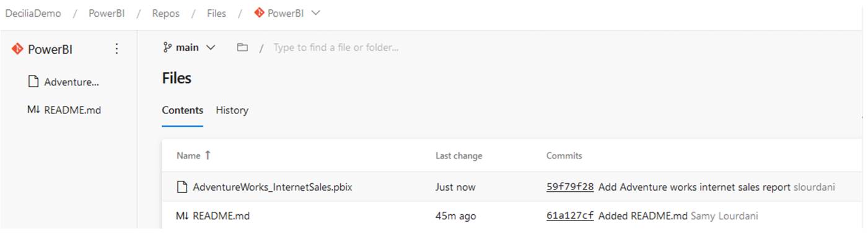Click file icon beside AdventureWorks_InternetSales.pbix row

[x=182, y=186]
